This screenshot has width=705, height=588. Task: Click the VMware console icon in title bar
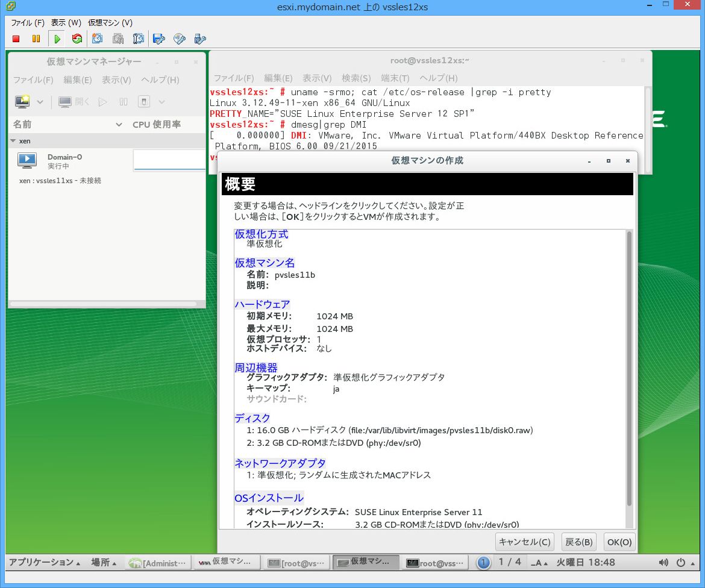point(11,6)
